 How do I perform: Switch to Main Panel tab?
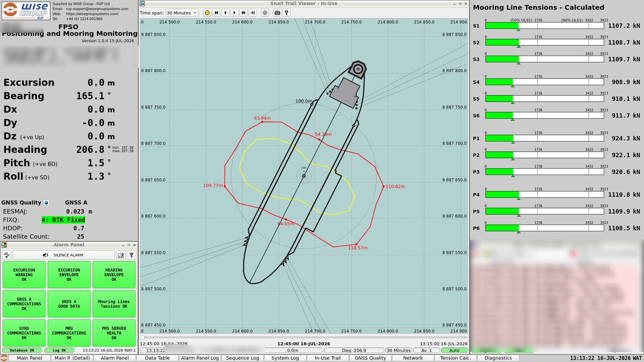[x=29, y=358]
